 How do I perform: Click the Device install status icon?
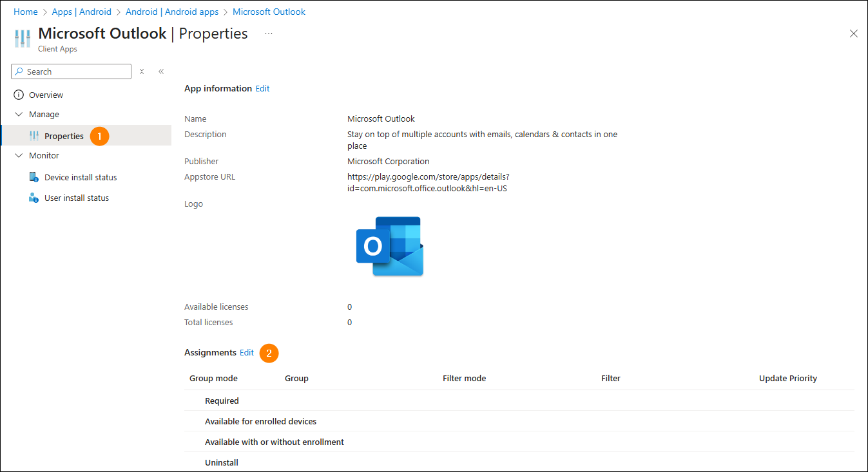click(34, 177)
